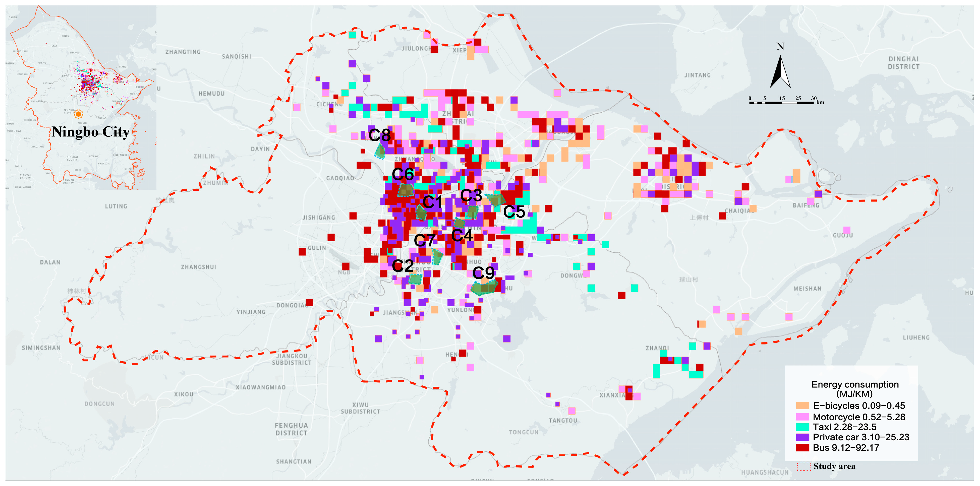980x486 pixels.
Task: Click the C1 community label
Action: [x=432, y=202]
